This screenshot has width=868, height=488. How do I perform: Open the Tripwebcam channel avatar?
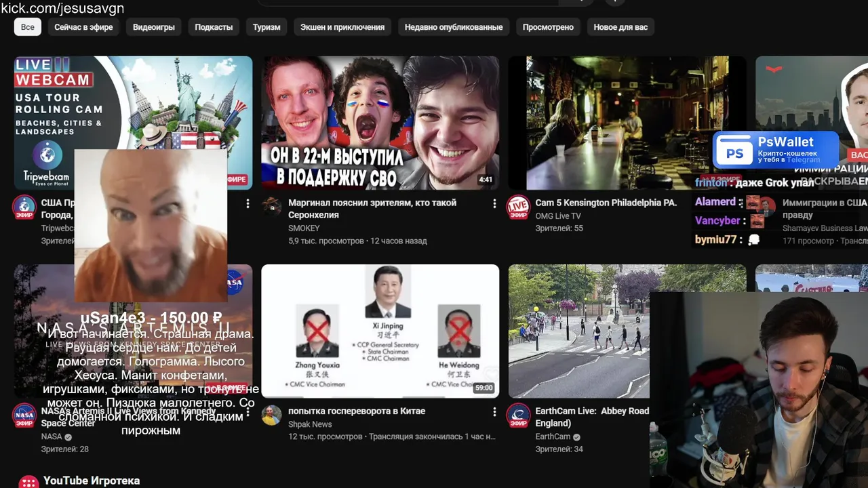pyautogui.click(x=24, y=207)
